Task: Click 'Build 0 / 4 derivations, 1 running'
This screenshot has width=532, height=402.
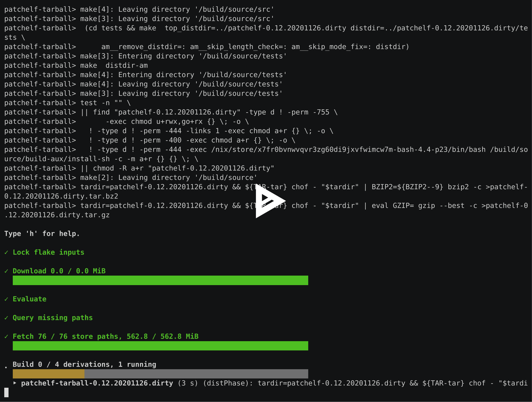Action: [84, 364]
